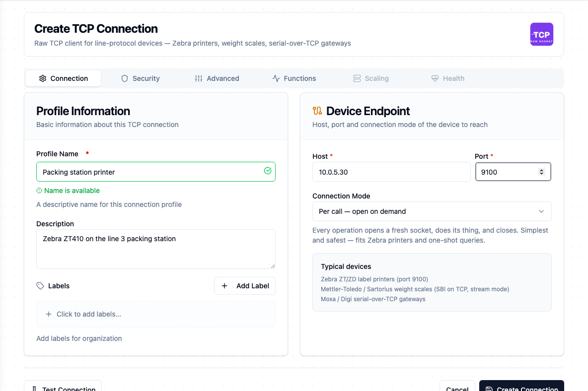Click the tag icon next to Labels
Image resolution: width=588 pixels, height=391 pixels.
(x=40, y=286)
